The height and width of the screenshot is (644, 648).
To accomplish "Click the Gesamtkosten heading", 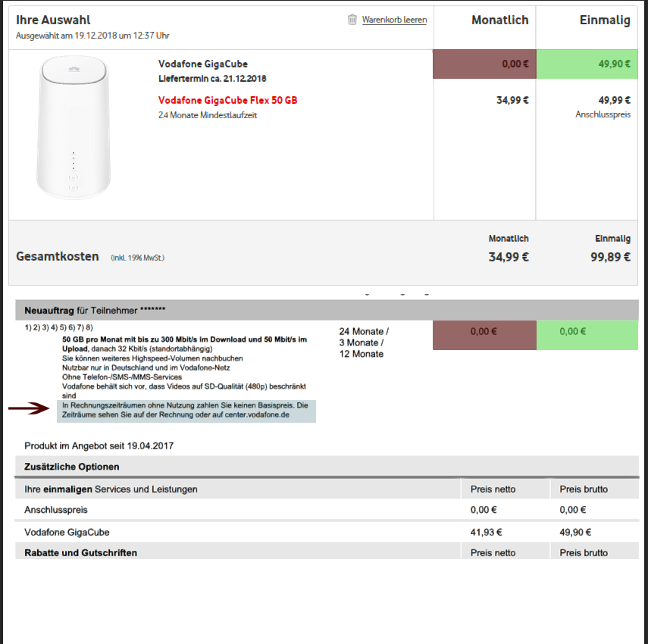I will coord(58,257).
